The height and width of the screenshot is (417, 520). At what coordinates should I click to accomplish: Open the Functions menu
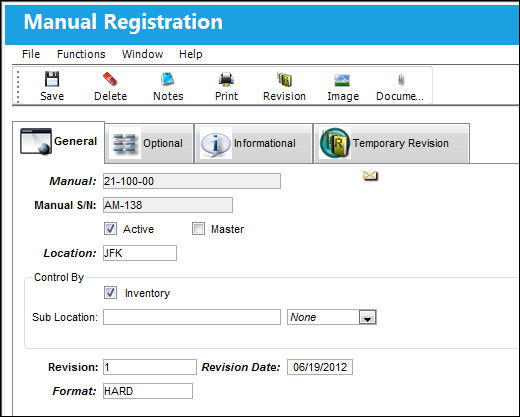tap(81, 54)
